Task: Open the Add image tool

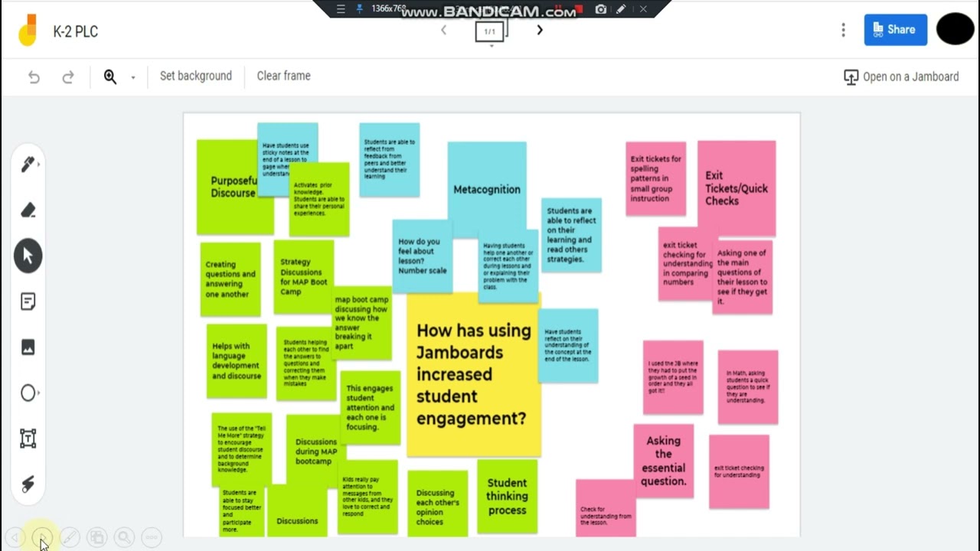Action: coord(28,347)
